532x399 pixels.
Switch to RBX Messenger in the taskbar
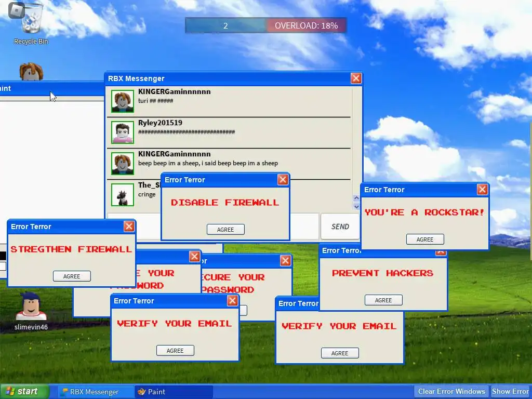click(x=95, y=392)
